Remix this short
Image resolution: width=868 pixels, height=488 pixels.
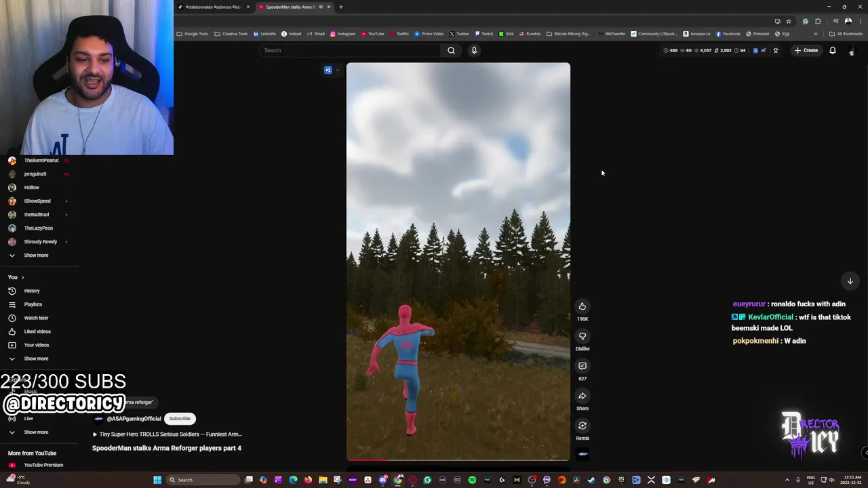(x=582, y=426)
